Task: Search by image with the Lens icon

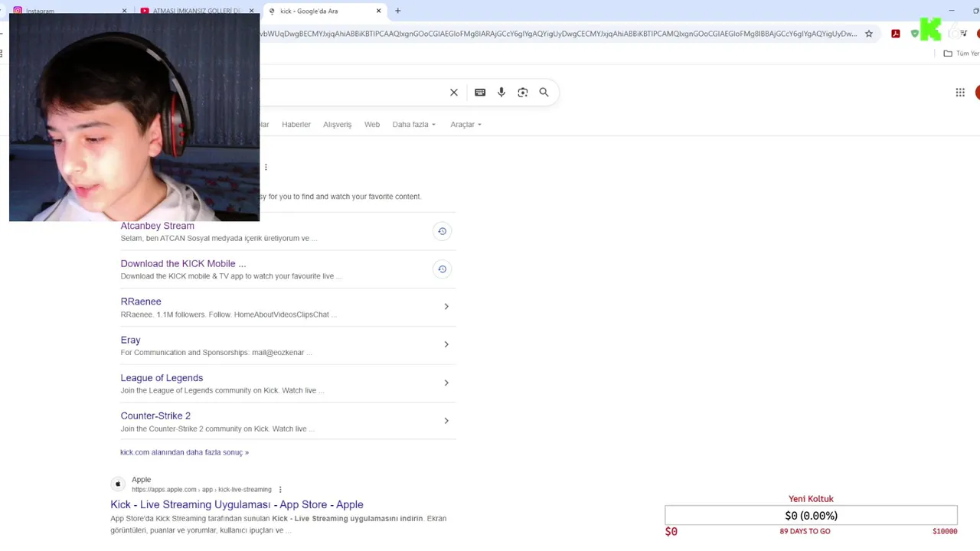Action: [x=523, y=93]
